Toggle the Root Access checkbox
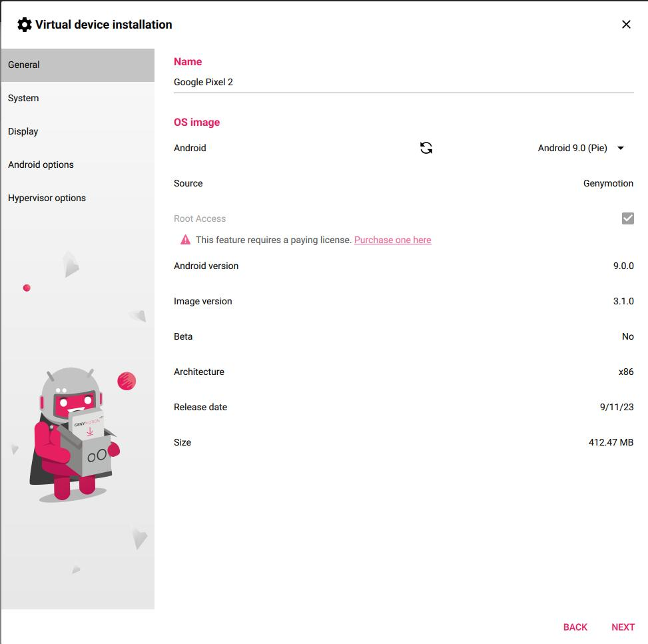 pos(627,218)
